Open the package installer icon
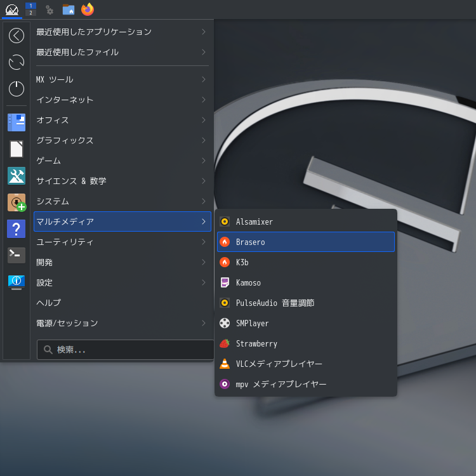476x476 pixels. coord(17,202)
